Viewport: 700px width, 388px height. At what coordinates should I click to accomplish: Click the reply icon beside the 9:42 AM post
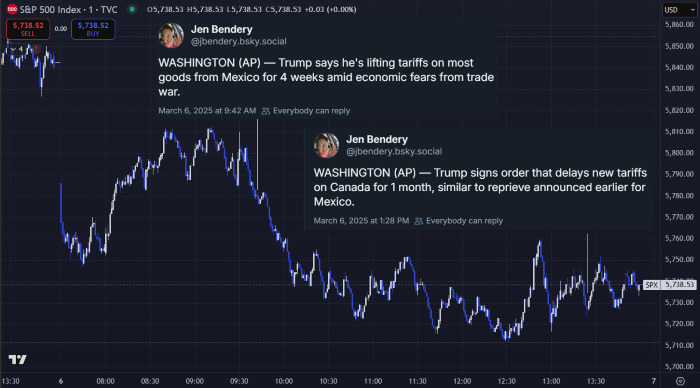[x=265, y=111]
